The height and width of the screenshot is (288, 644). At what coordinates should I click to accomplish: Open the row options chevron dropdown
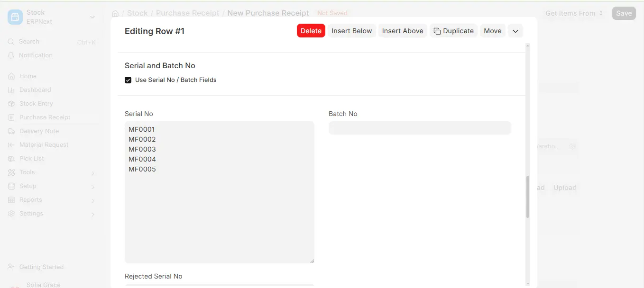tap(515, 31)
